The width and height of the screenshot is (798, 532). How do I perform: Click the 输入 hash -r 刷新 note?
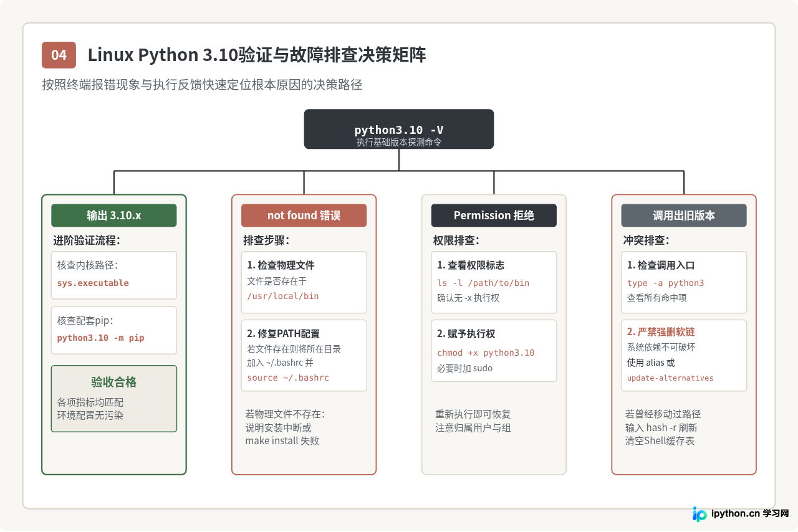click(661, 428)
